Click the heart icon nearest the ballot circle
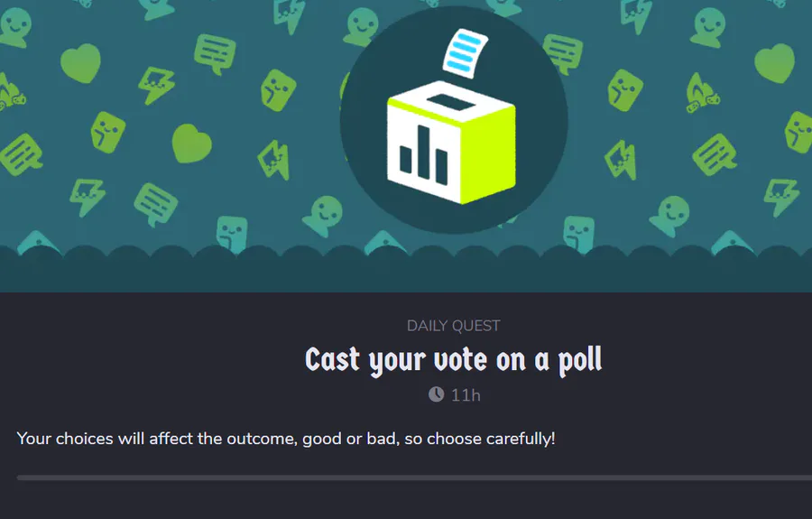Viewport: 812px width, 519px height. [192, 143]
